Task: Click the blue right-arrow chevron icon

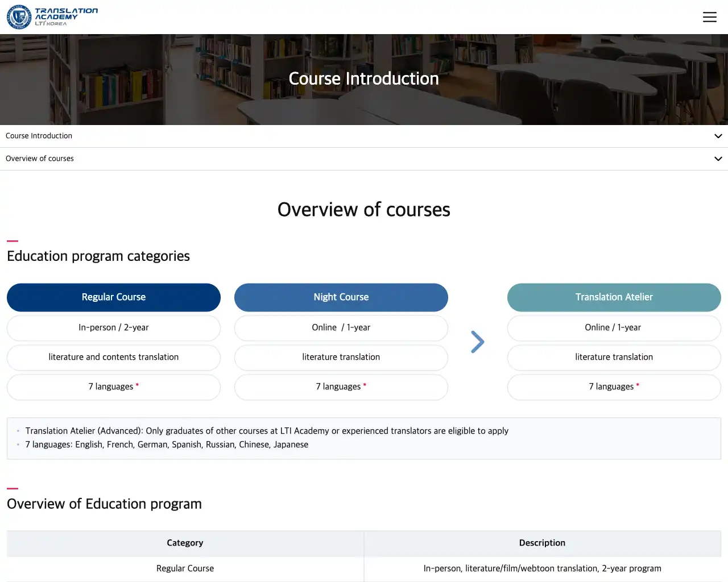Action: coord(477,342)
